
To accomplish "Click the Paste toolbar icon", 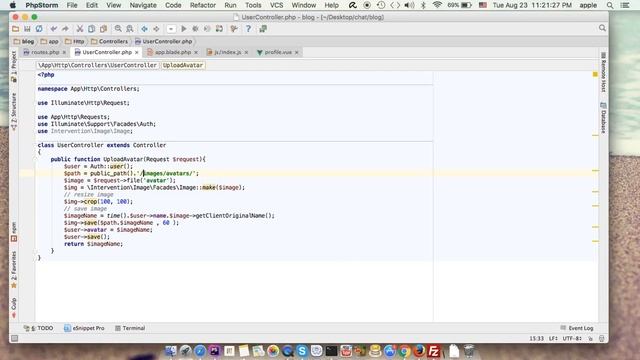I will (x=103, y=29).
